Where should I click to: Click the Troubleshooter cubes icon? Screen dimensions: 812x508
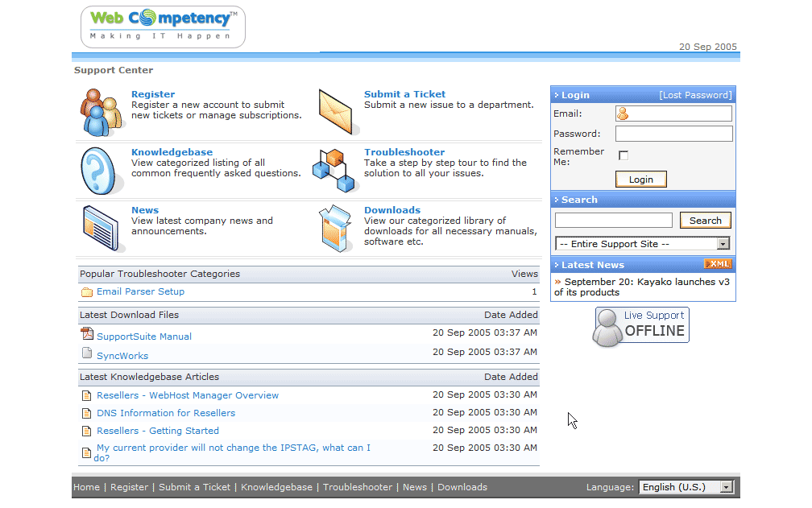tap(336, 170)
